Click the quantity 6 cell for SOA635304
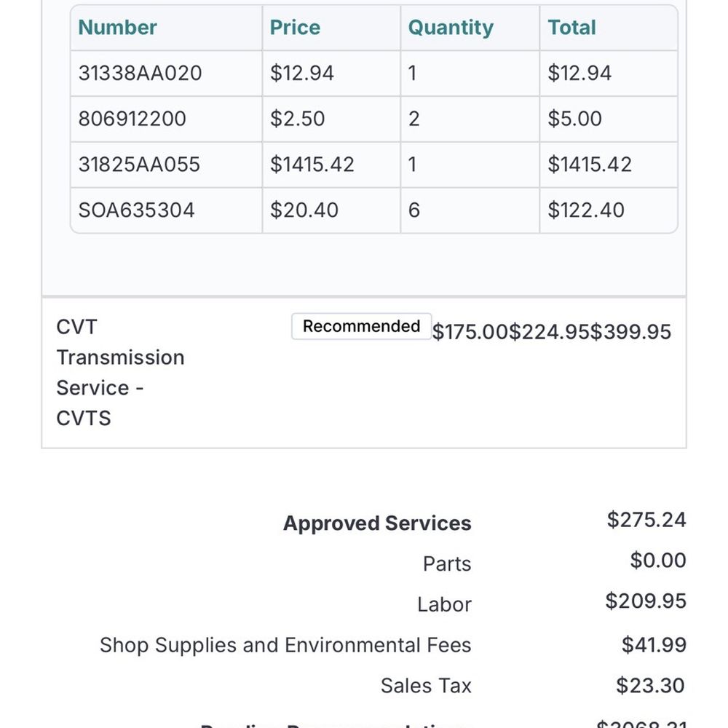728x728 pixels. pyautogui.click(x=470, y=210)
